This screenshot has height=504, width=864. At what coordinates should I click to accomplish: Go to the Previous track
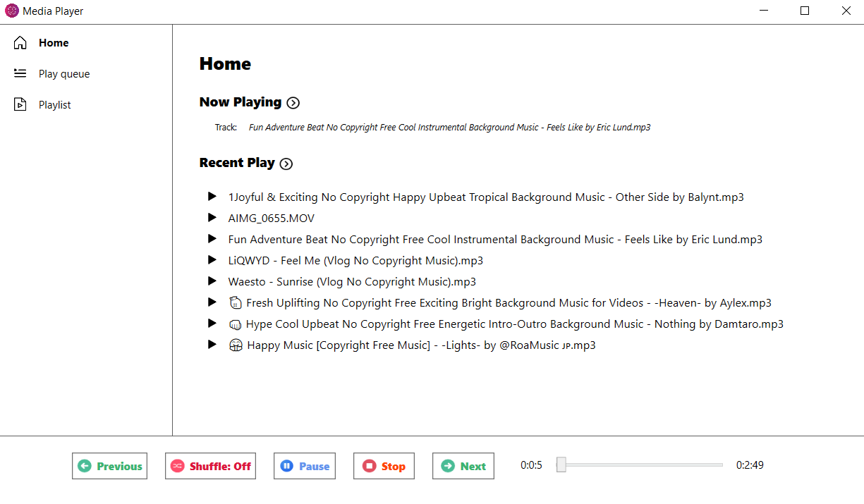(x=109, y=465)
